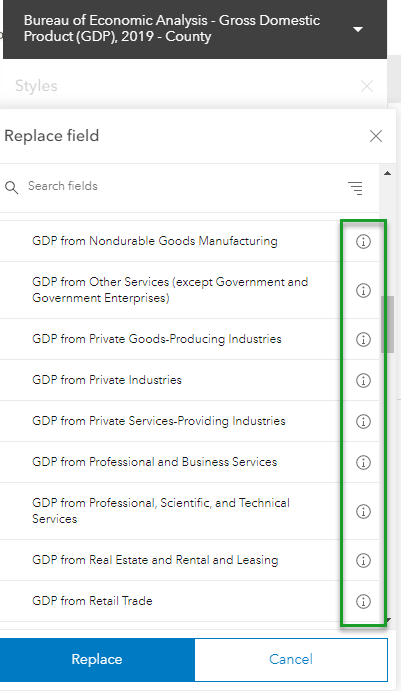Click the Replace button
Image resolution: width=401 pixels, height=691 pixels.
pos(97,659)
